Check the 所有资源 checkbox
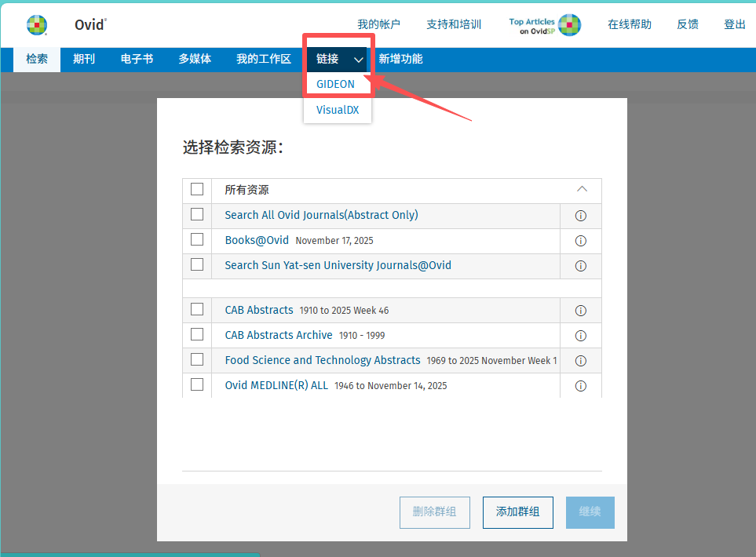Viewport: 756px width, 557px height. pos(197,189)
